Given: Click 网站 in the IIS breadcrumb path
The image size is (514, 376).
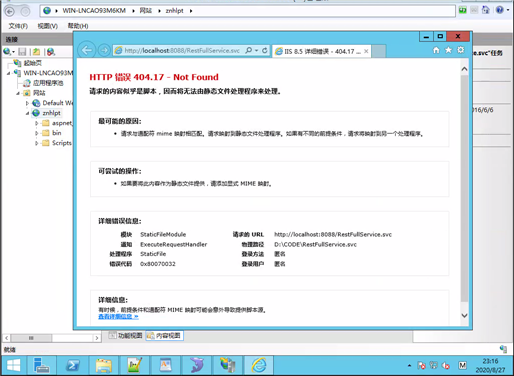Looking at the screenshot, I should [145, 11].
